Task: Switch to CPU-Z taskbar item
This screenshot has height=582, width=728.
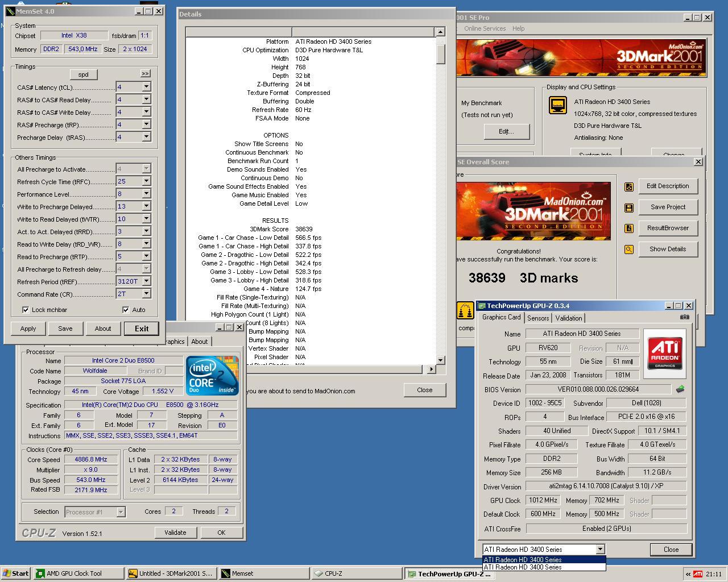Action: 357,573
